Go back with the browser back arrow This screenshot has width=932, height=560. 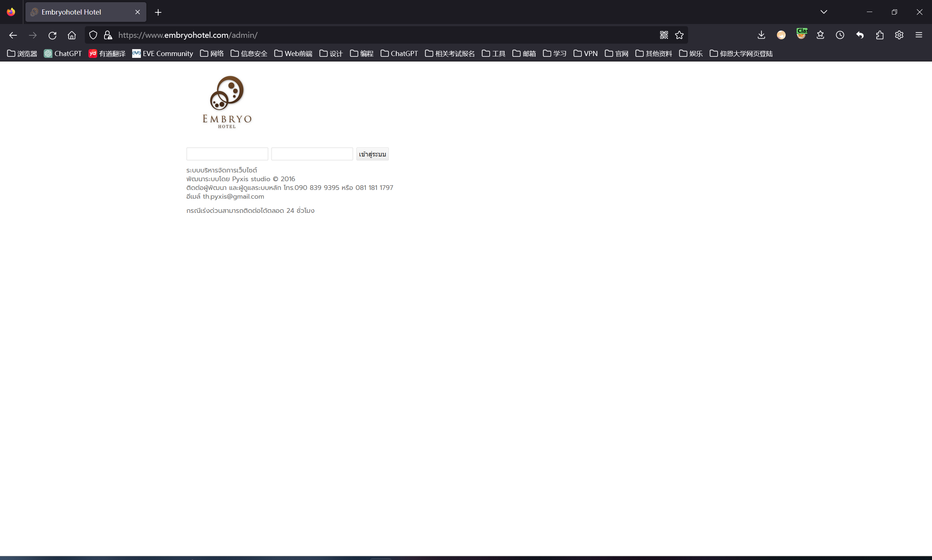[x=13, y=35]
